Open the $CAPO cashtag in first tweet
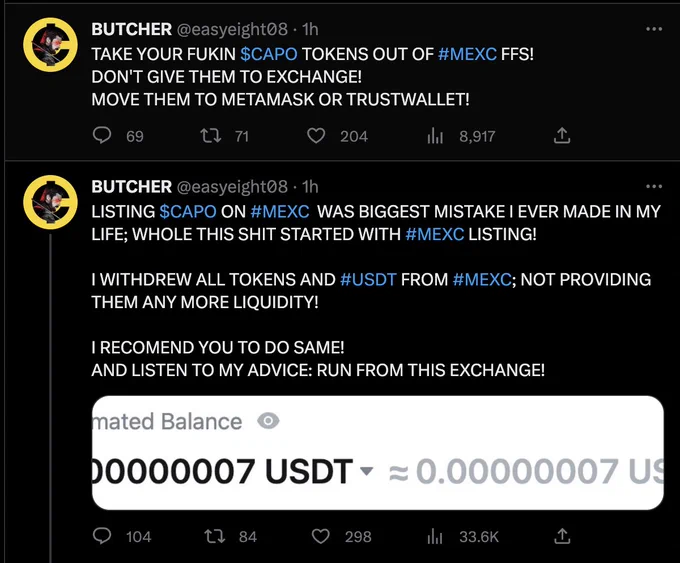The height and width of the screenshot is (563, 680). 269,54
